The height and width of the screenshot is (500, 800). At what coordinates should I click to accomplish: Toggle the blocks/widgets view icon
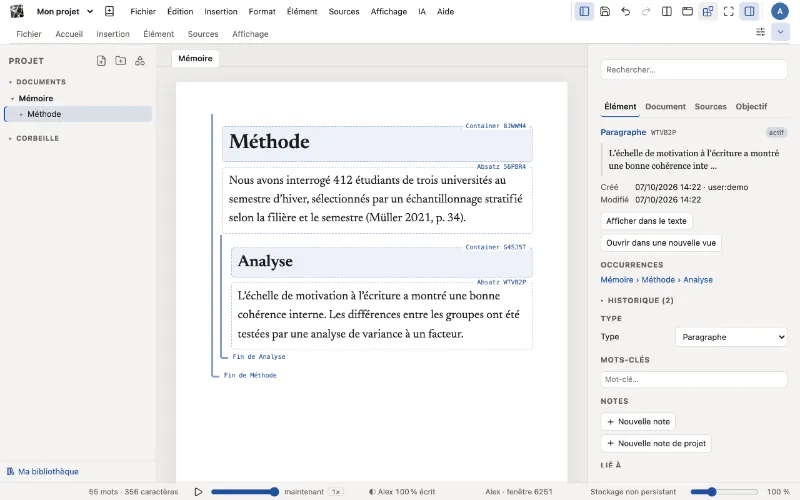(x=708, y=11)
